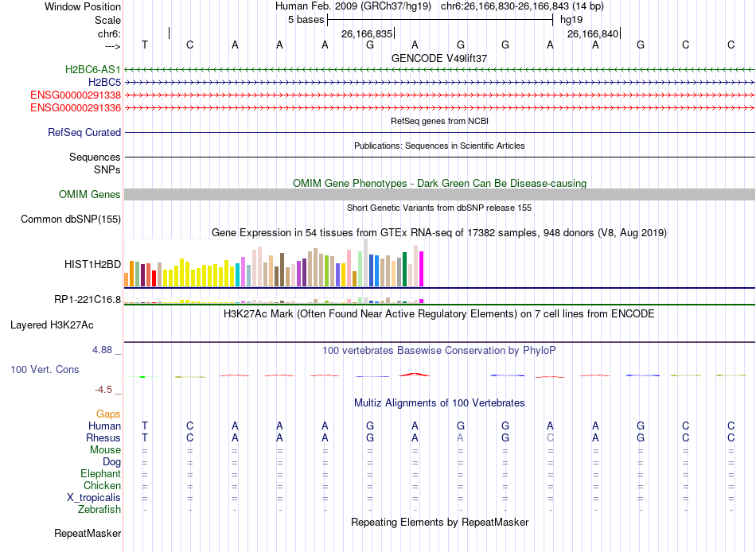This screenshot has width=756, height=552.
Task: Click the faded C mismatch in Rhesus row
Action: [550, 437]
